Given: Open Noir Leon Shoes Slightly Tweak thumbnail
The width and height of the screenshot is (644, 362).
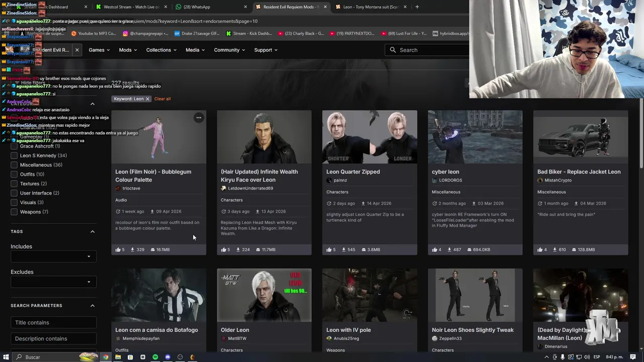Looking at the screenshot, I should [475, 295].
